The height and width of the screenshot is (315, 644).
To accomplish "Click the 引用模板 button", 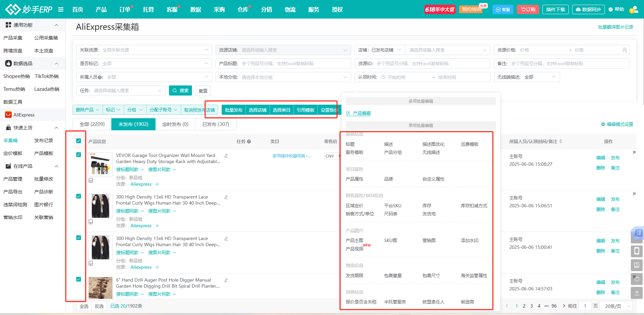I will [x=305, y=110].
